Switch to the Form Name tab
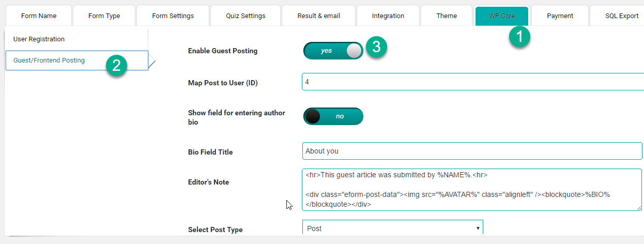The width and height of the screenshot is (644, 244). point(39,16)
